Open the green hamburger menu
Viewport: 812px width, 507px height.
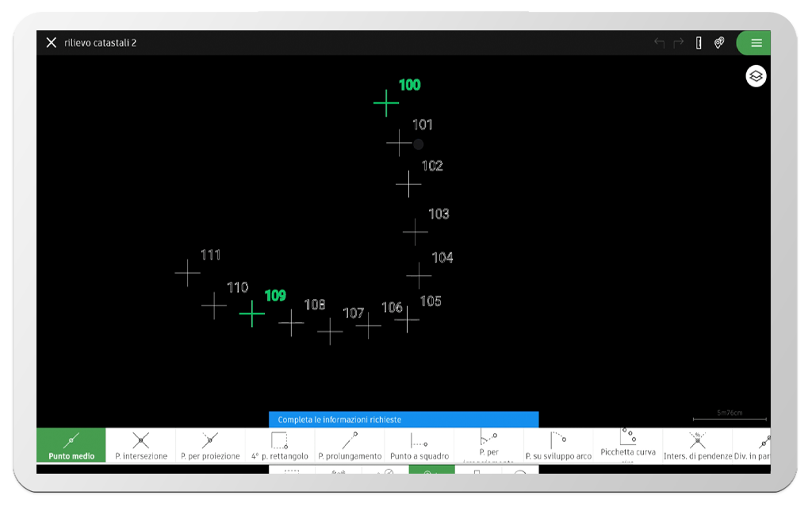pos(756,43)
